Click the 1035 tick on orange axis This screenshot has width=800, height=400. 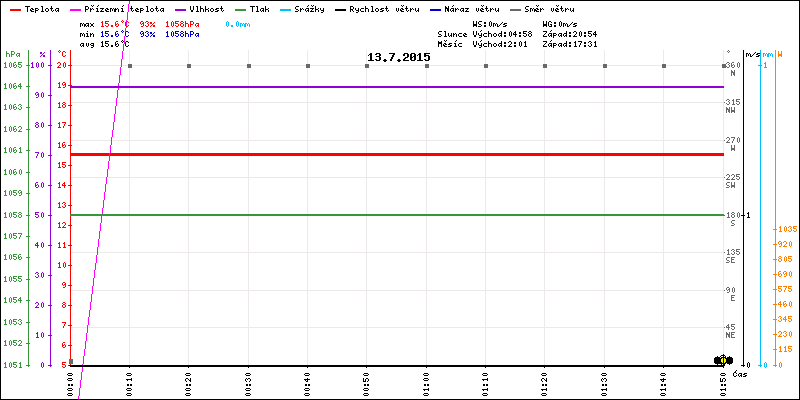click(x=788, y=230)
